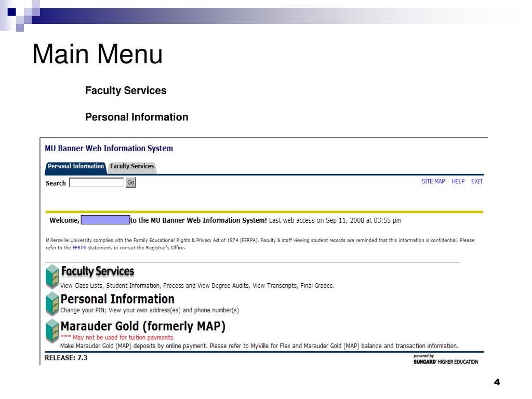Switch to the Faculty Services tab
Image resolution: width=532 pixels, height=399 pixels.
pyautogui.click(x=132, y=167)
